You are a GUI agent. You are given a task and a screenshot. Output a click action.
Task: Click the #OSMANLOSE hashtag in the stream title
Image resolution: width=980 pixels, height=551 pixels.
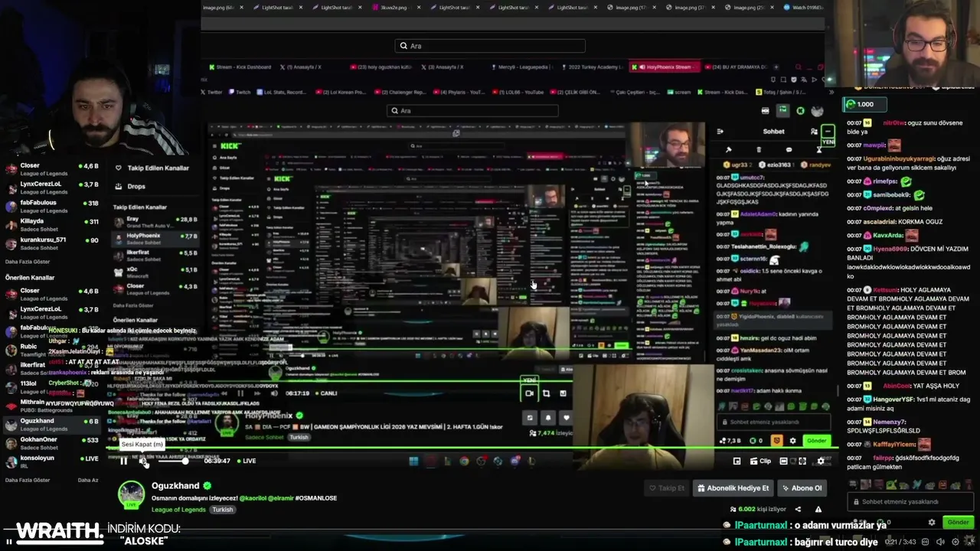316,498
